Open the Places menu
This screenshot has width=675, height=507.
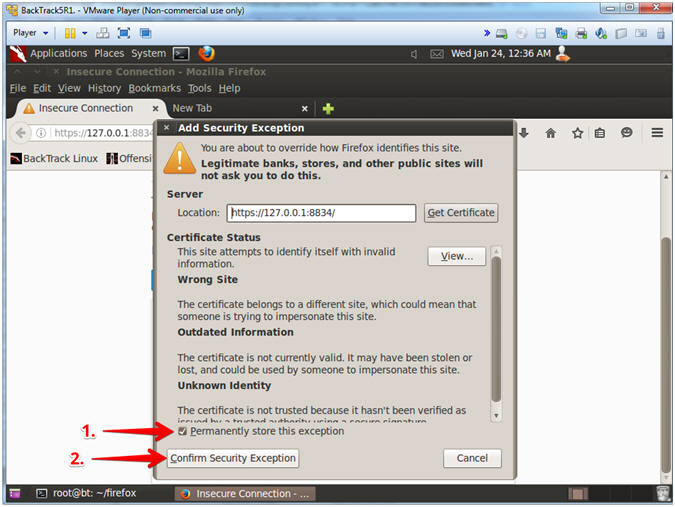point(109,54)
